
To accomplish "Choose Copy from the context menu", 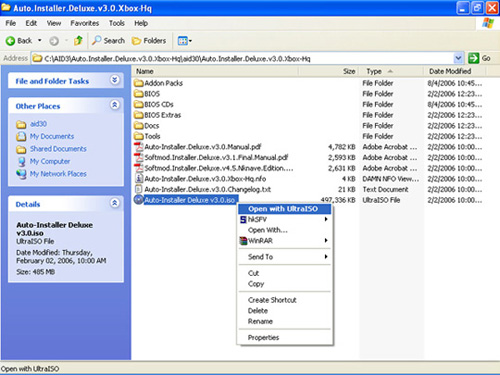I will [x=285, y=284].
